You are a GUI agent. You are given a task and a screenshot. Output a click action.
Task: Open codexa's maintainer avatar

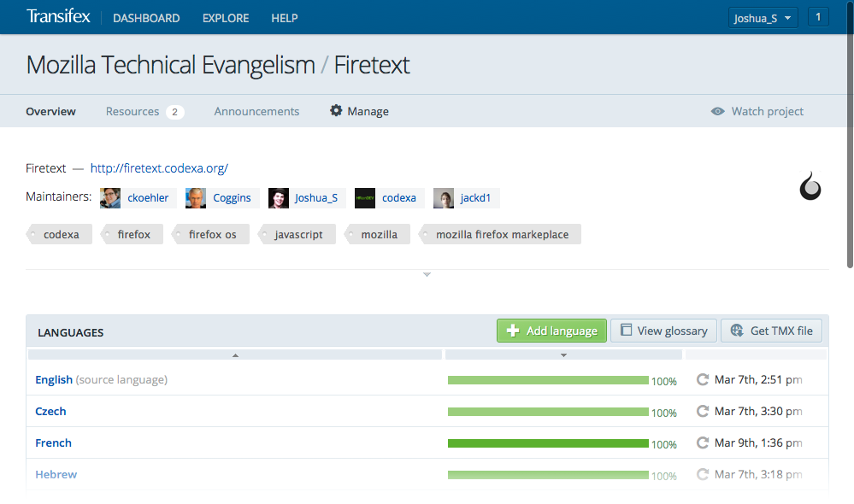pos(365,198)
